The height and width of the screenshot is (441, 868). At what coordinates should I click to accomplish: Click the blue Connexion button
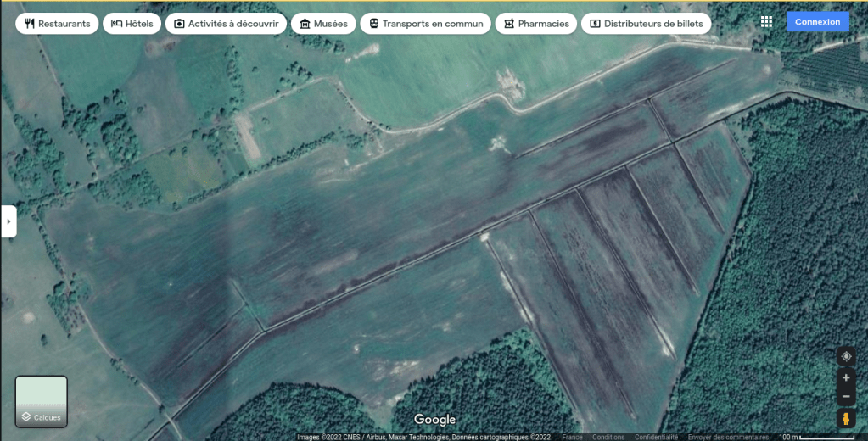click(817, 22)
